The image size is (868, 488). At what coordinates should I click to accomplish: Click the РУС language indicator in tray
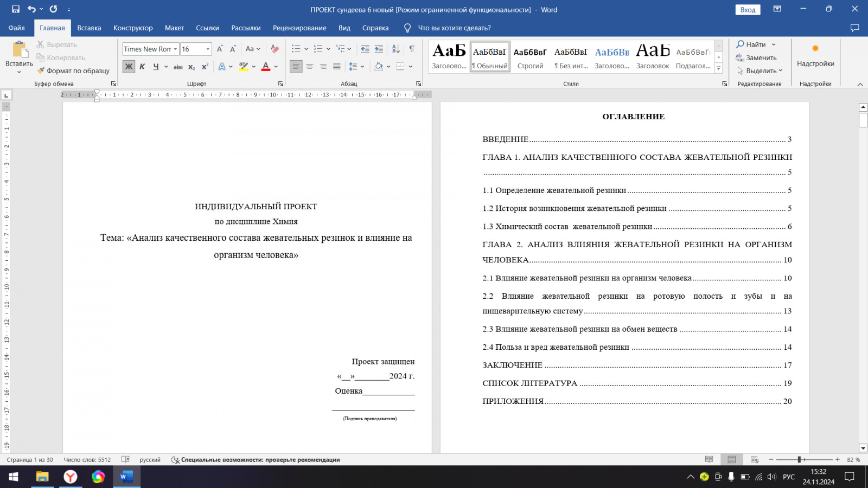pyautogui.click(x=789, y=477)
